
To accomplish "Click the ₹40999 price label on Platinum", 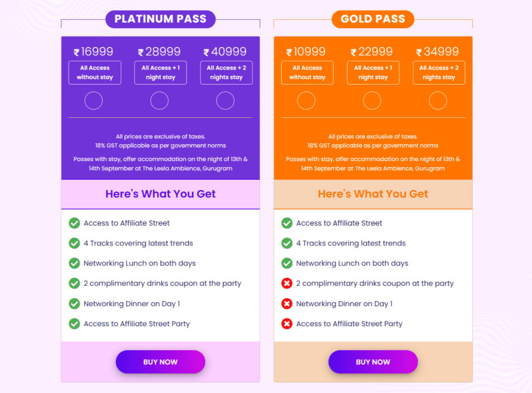I will click(226, 51).
